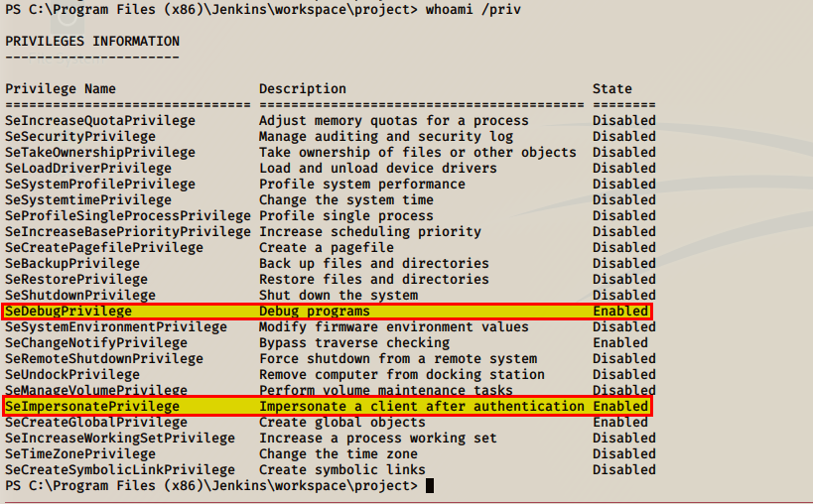The width and height of the screenshot is (813, 504).
Task: Click the SeIncreaseQuotaPrivilege entry
Action: [x=100, y=120]
